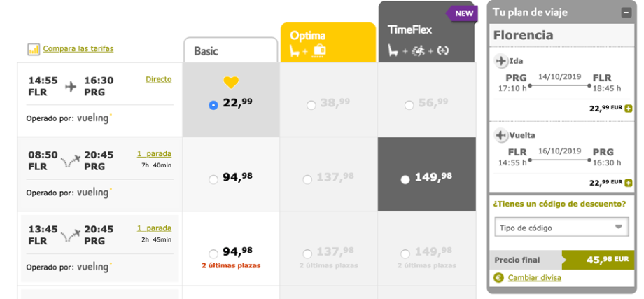Select the Basic 22,99 fare radio button
The width and height of the screenshot is (644, 299).
coord(213,105)
